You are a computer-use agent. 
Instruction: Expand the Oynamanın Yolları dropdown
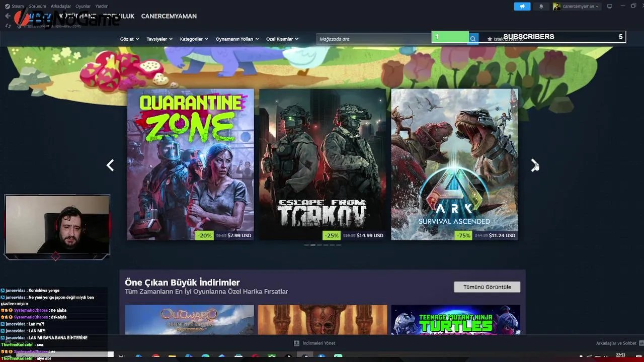pyautogui.click(x=237, y=39)
